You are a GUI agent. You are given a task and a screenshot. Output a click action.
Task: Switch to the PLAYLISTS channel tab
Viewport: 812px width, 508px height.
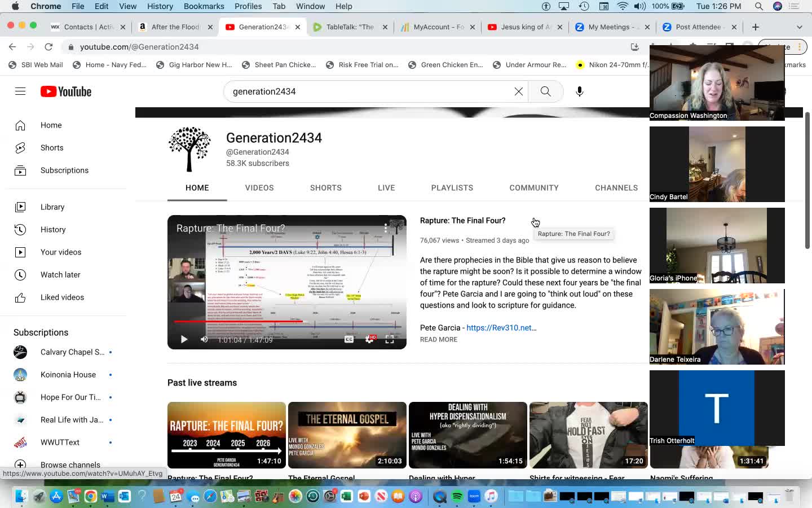(452, 188)
